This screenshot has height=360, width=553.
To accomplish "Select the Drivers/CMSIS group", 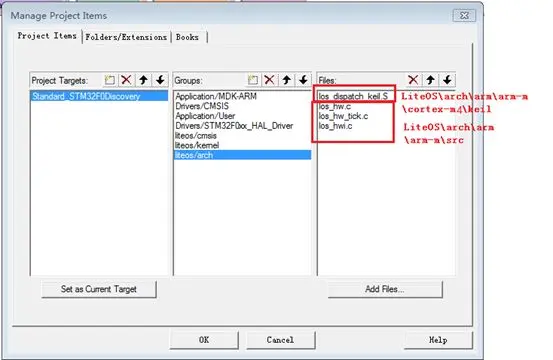I will pos(242,106).
